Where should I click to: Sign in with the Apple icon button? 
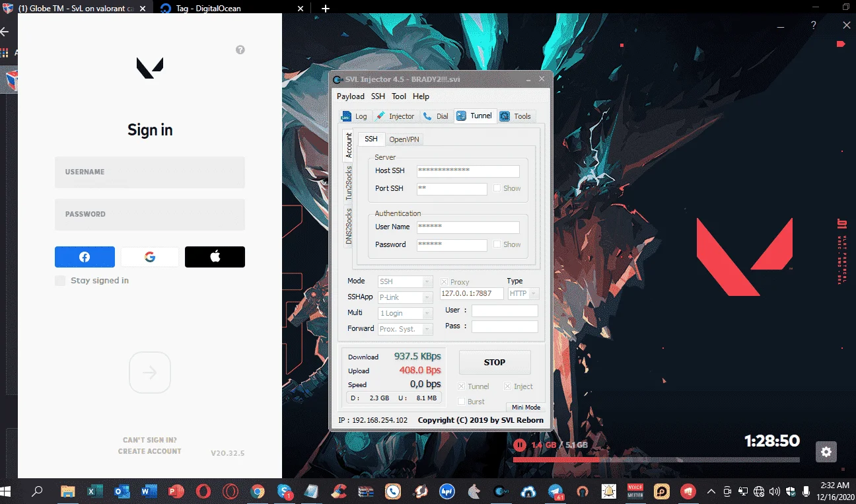(x=215, y=257)
